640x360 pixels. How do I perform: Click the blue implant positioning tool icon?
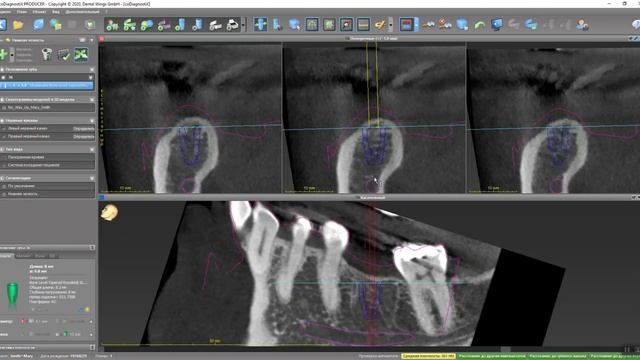278,24
